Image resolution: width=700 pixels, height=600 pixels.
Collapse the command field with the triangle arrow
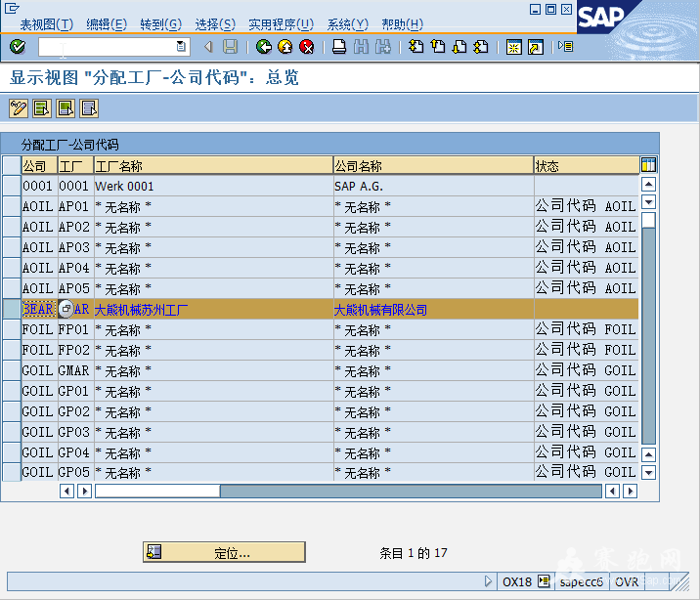[208, 46]
